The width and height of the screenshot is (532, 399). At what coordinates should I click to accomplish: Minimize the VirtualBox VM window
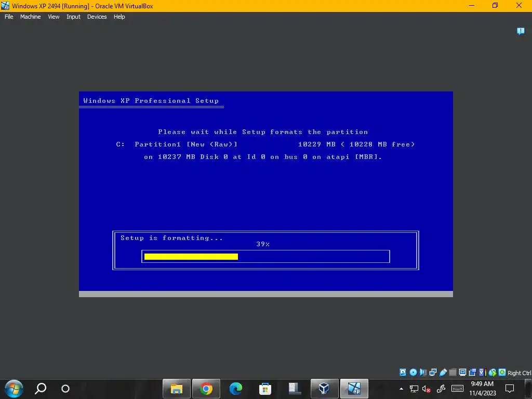(x=472, y=6)
